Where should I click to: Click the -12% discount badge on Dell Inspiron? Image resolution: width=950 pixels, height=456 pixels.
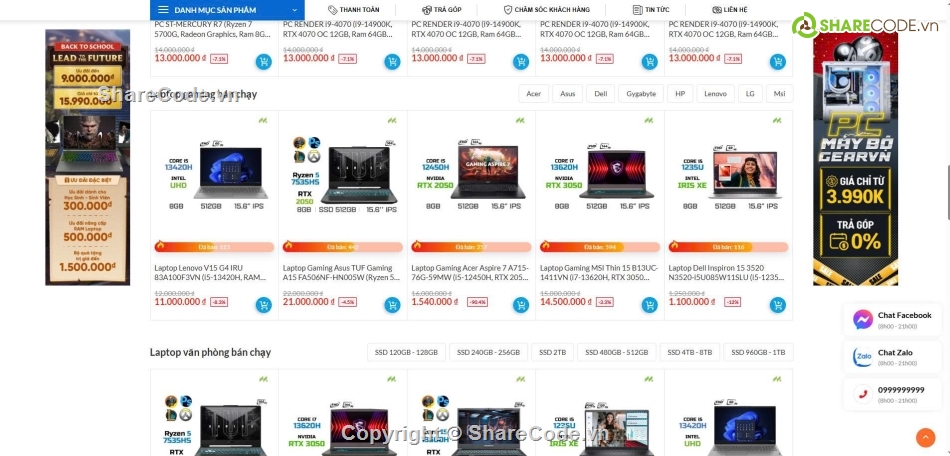click(x=732, y=302)
